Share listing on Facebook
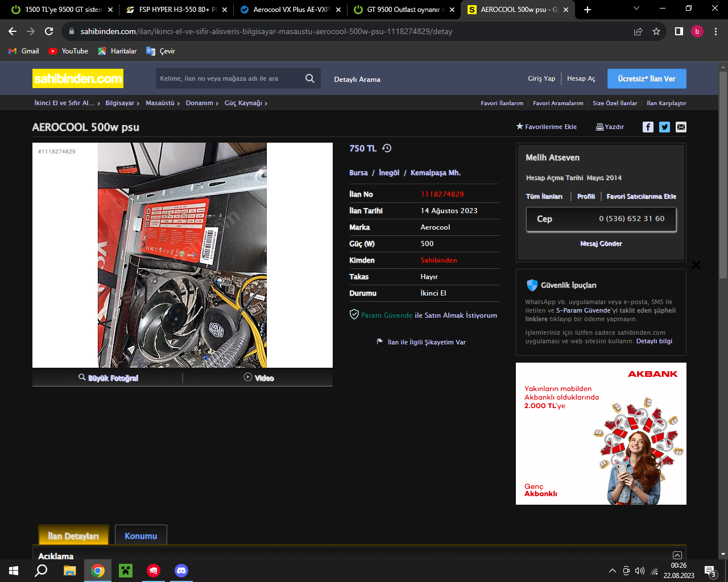 click(x=648, y=127)
